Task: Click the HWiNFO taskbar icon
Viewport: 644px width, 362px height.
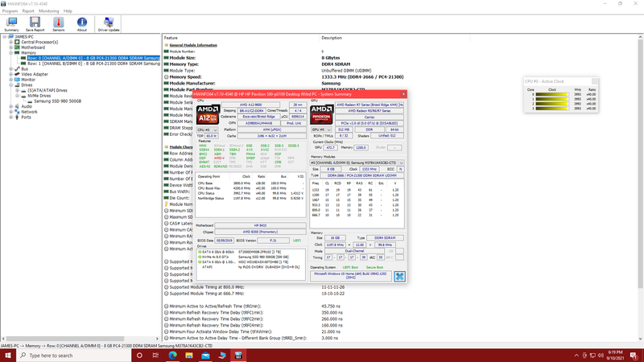Action: (x=238, y=356)
